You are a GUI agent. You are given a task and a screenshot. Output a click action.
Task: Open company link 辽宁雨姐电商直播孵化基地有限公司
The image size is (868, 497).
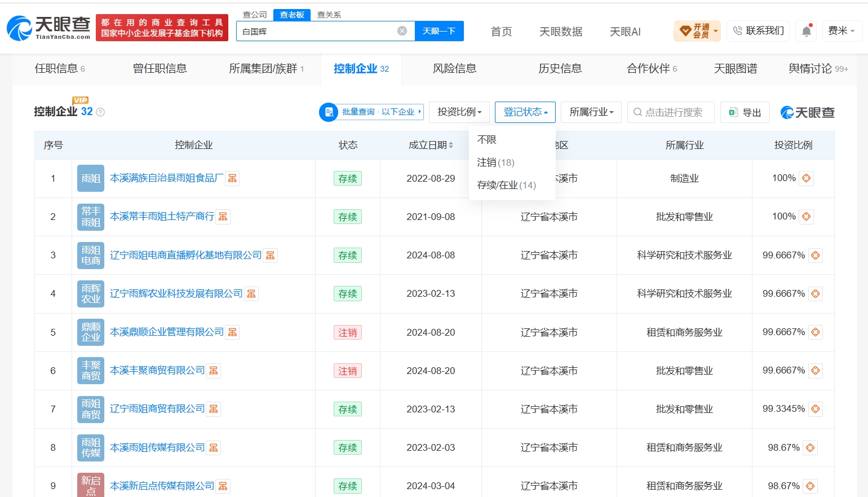point(185,256)
